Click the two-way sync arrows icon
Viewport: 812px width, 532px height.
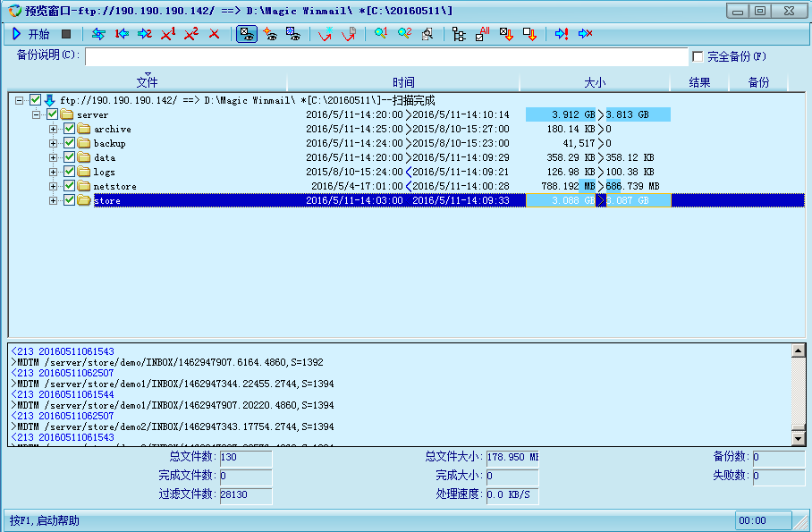point(98,34)
